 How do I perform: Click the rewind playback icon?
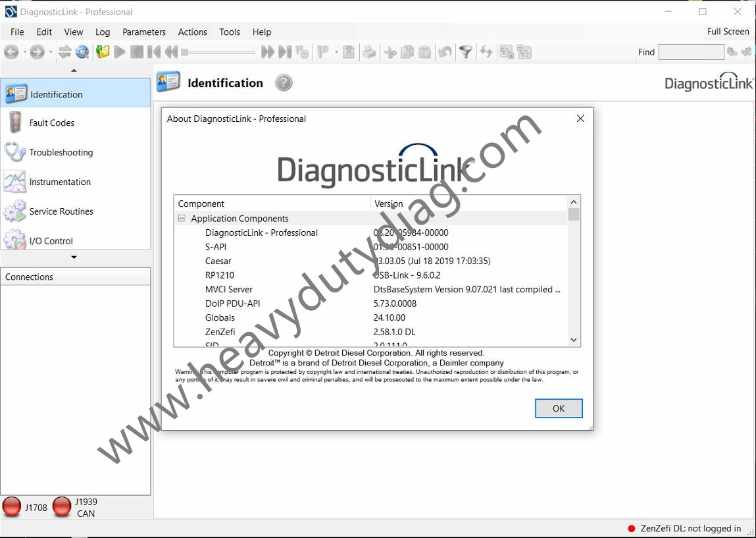click(x=171, y=52)
